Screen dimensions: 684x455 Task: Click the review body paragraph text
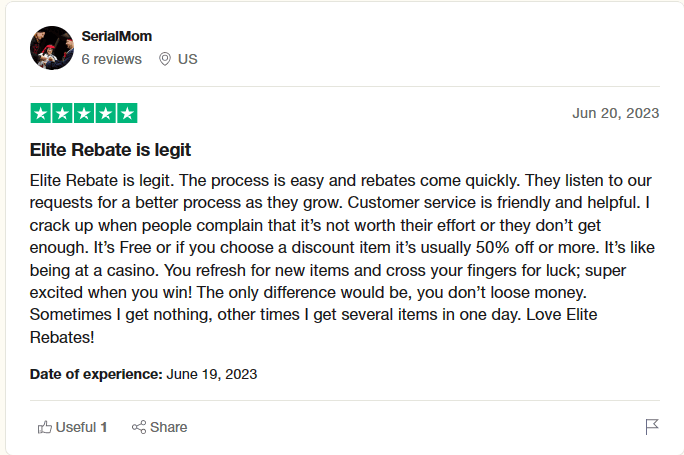coord(341,256)
